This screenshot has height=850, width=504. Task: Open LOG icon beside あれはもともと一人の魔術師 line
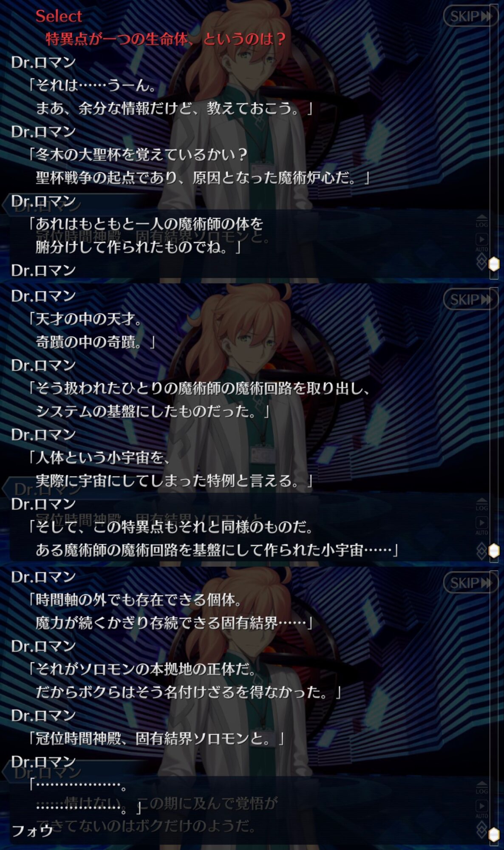tap(481, 221)
